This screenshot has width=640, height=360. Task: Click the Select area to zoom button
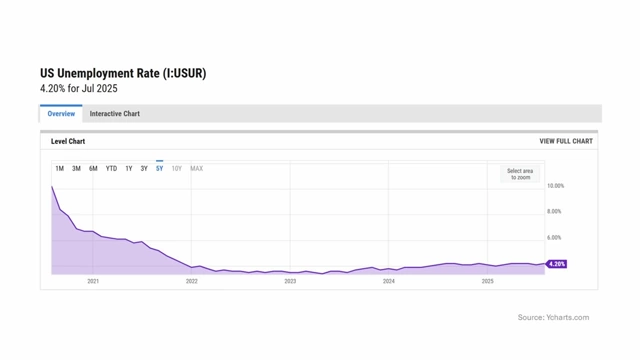coord(520,174)
